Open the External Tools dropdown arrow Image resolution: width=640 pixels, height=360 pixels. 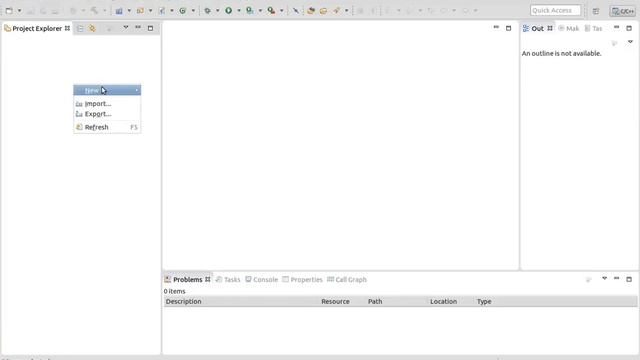point(281,11)
